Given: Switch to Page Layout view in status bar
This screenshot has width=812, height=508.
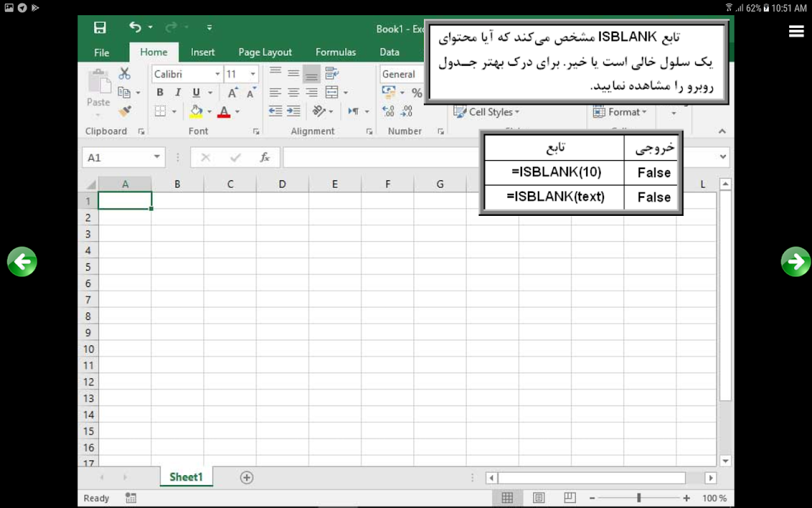Looking at the screenshot, I should pos(539,498).
